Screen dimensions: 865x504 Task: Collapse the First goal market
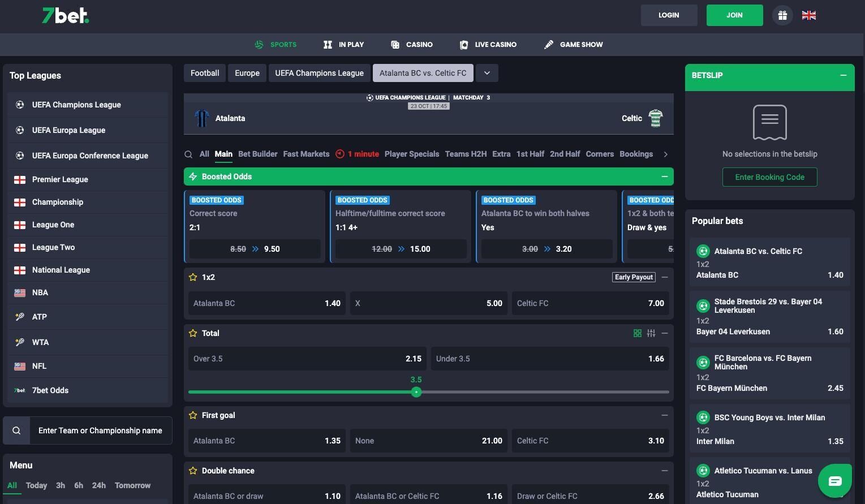tap(665, 415)
